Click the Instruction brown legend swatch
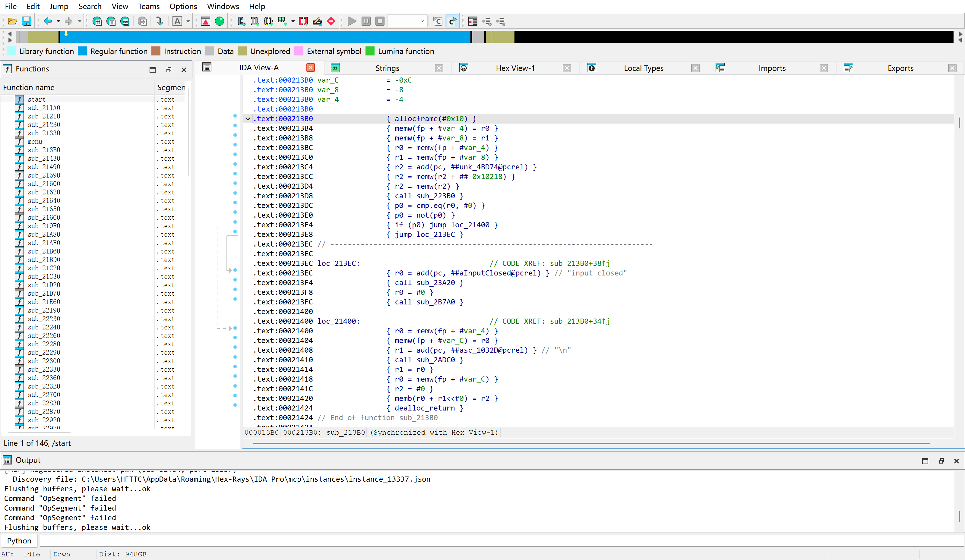This screenshot has width=965, height=560. [x=156, y=51]
